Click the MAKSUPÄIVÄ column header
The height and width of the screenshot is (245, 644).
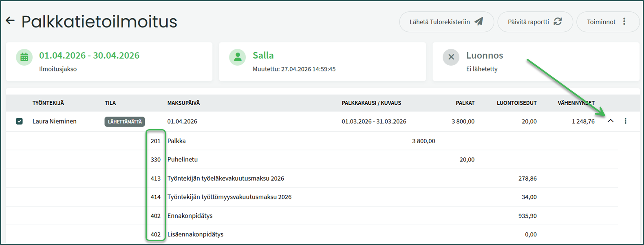coord(183,103)
